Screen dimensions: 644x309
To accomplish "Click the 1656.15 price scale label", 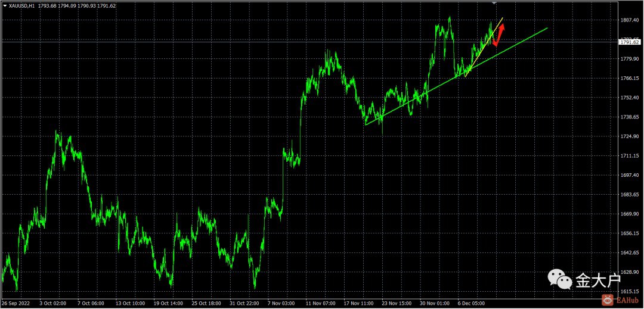I will pos(629,233).
